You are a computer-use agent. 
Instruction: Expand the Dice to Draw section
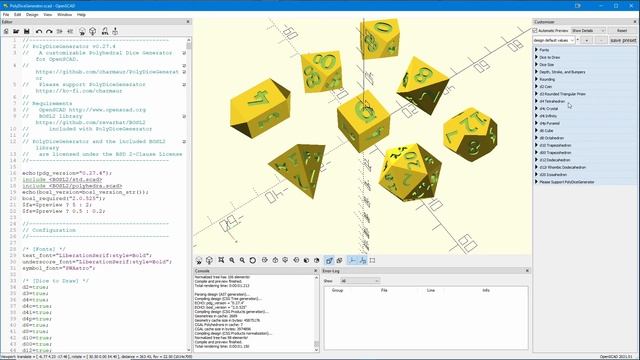click(x=584, y=57)
